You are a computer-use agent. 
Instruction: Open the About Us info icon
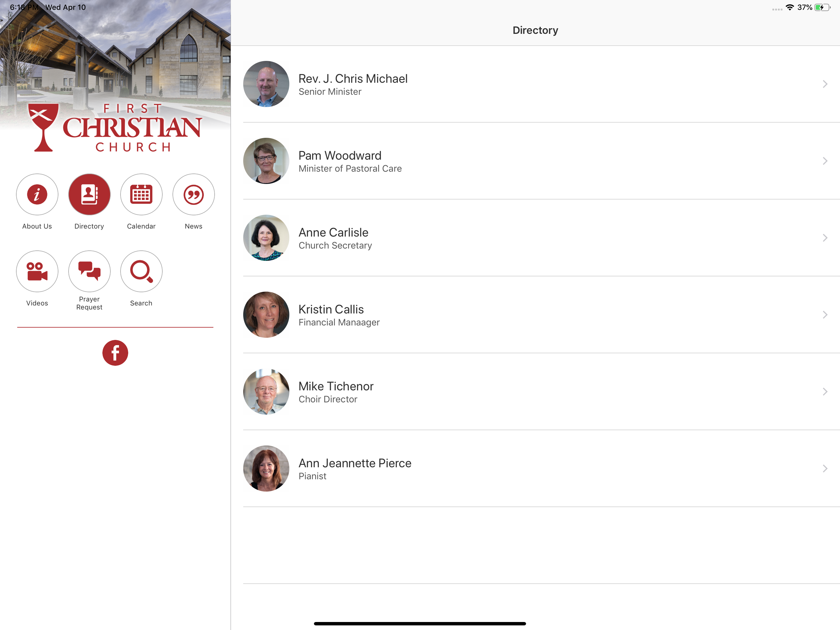(x=37, y=194)
